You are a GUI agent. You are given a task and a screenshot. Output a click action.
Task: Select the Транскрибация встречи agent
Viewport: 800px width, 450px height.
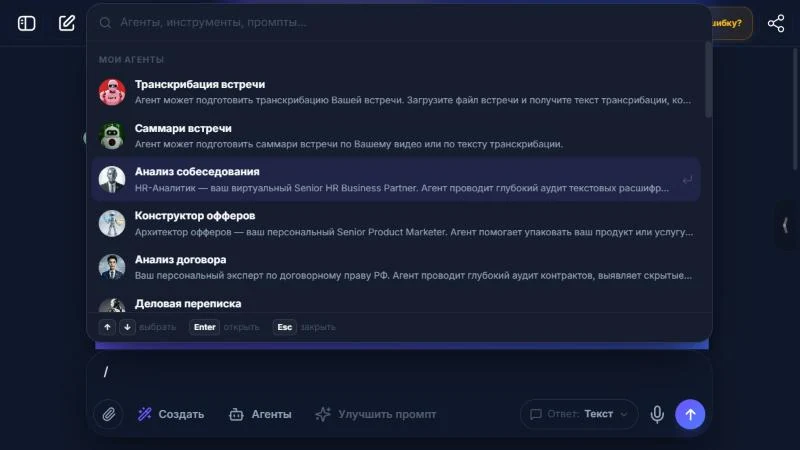(396, 92)
